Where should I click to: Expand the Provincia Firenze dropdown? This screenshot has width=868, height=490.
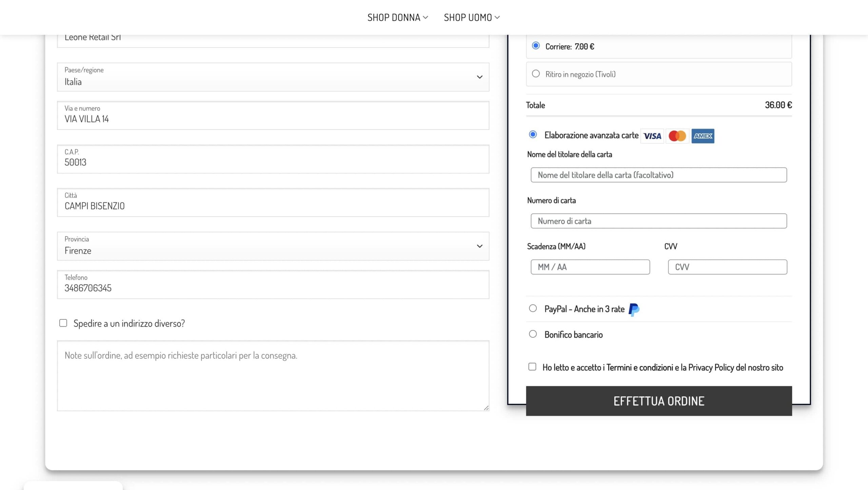tap(273, 246)
